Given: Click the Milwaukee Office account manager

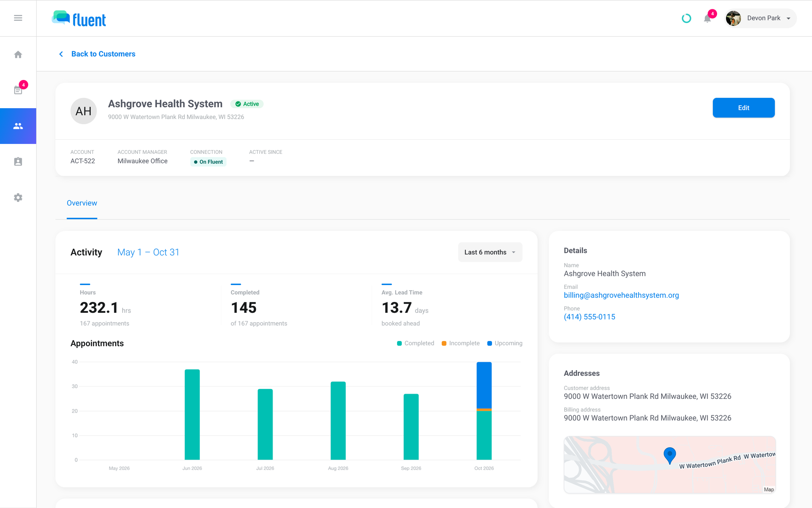Looking at the screenshot, I should 142,161.
